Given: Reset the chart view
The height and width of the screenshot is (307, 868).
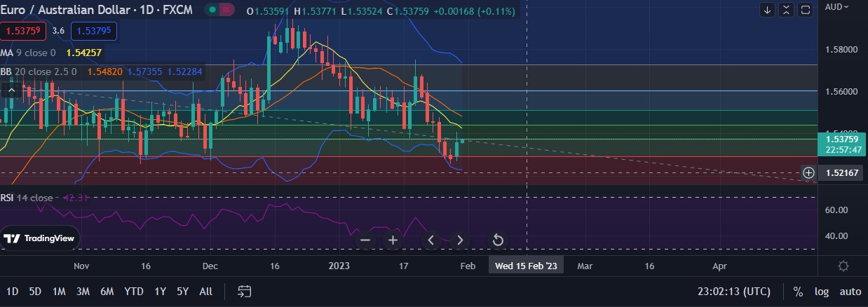Looking at the screenshot, I should (498, 240).
